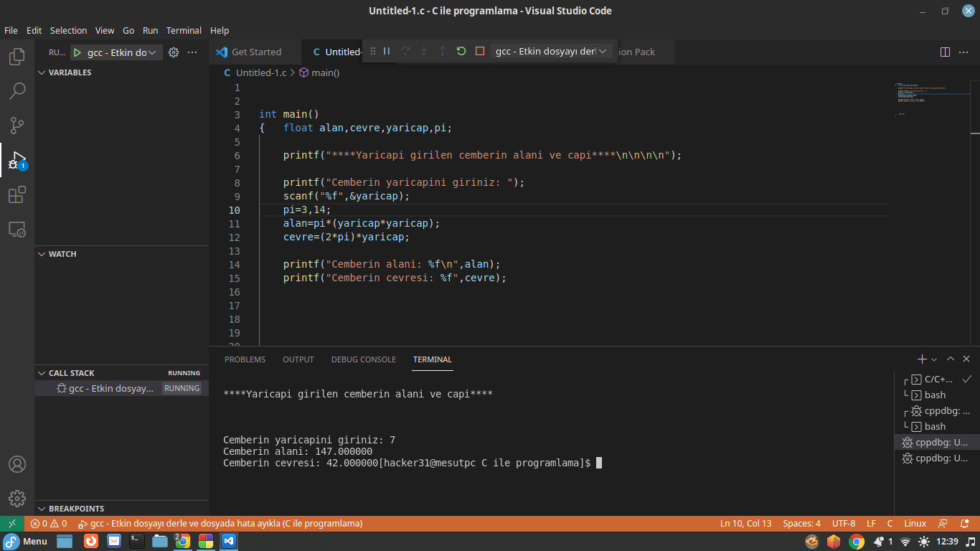Image resolution: width=980 pixels, height=551 pixels.
Task: Click the split editor right icon
Action: (x=945, y=52)
